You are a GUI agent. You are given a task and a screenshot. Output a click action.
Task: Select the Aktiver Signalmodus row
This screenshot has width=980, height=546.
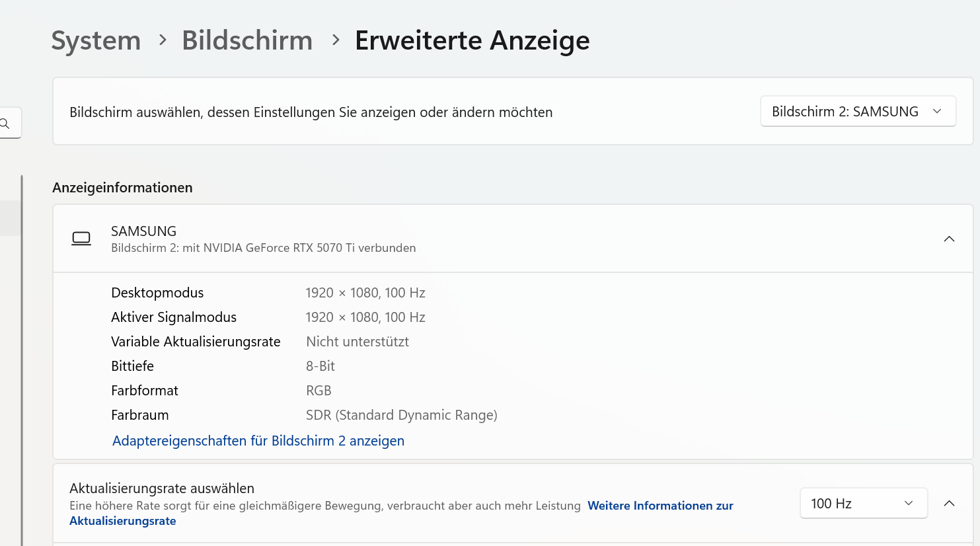click(365, 317)
